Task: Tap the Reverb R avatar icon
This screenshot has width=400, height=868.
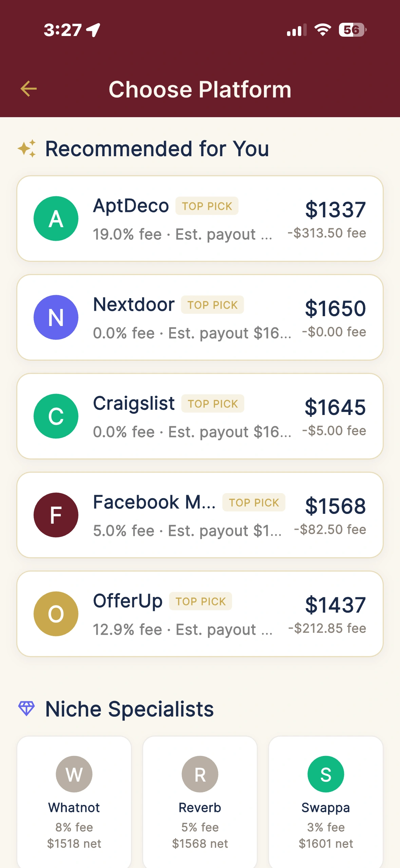Action: (200, 774)
